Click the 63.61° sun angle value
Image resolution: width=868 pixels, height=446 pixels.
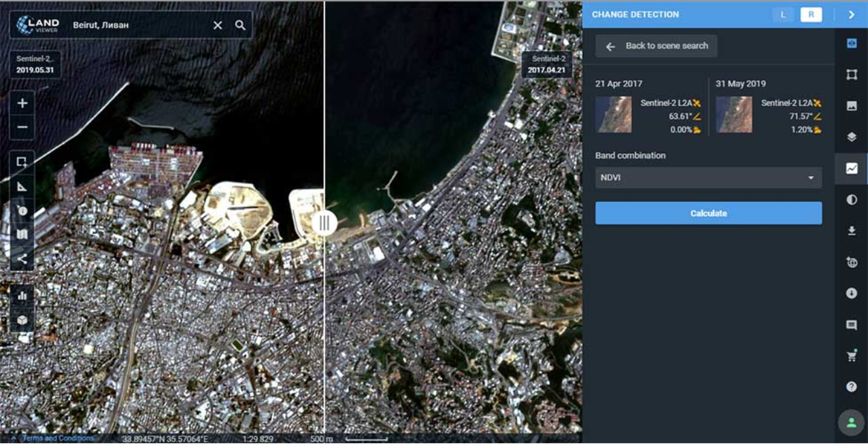coord(679,116)
